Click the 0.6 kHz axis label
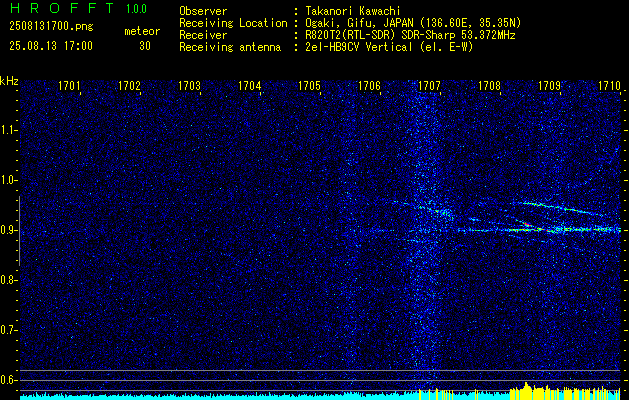Viewport: 629px width, 400px height. click(x=7, y=380)
